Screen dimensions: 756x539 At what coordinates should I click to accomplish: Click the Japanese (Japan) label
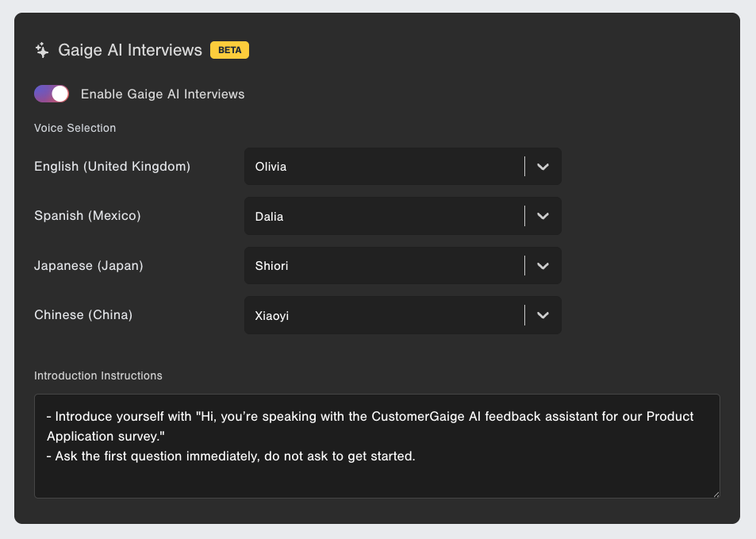pyautogui.click(x=89, y=266)
